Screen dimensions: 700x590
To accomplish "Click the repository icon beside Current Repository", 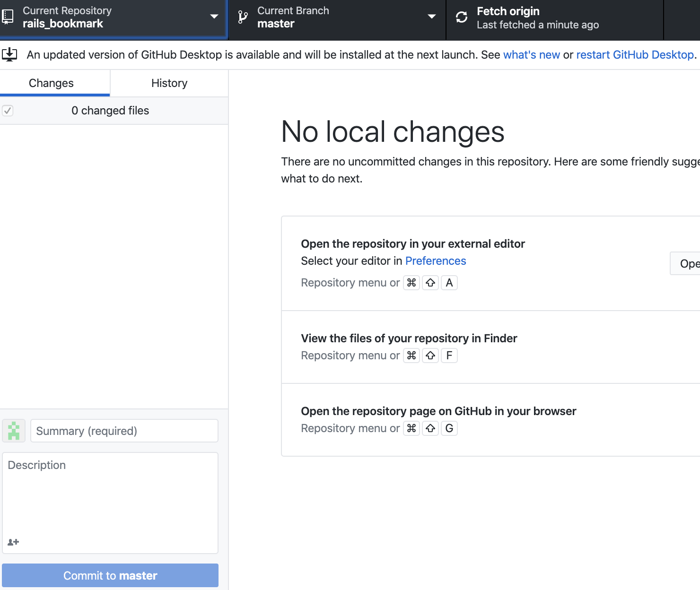I will 8,17.
